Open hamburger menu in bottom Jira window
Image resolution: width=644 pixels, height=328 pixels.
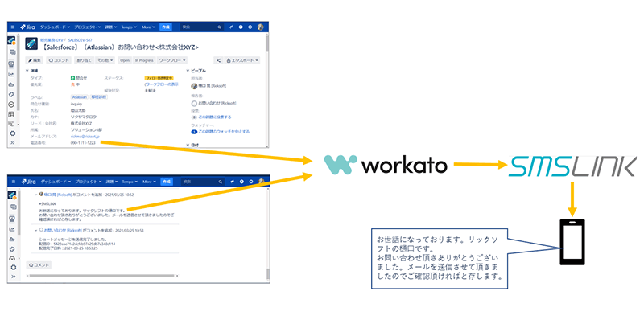click(x=14, y=182)
